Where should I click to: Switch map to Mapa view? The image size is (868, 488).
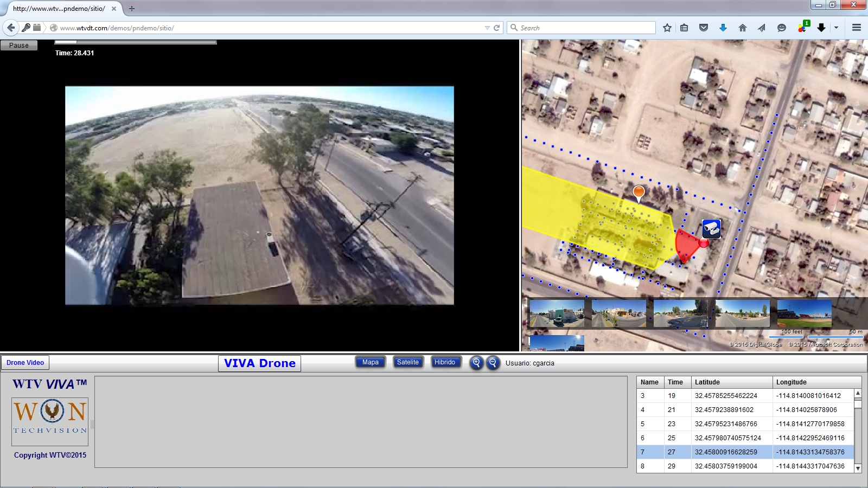pos(371,362)
